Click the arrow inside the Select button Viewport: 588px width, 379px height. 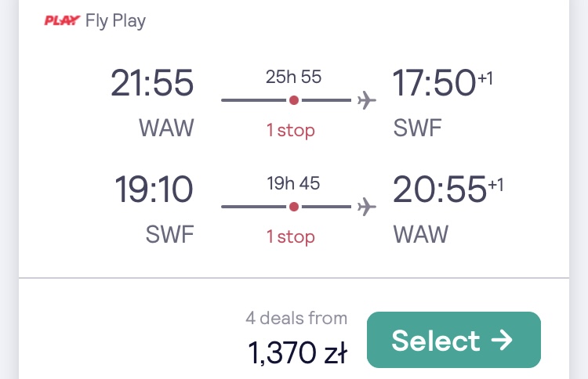[502, 340]
